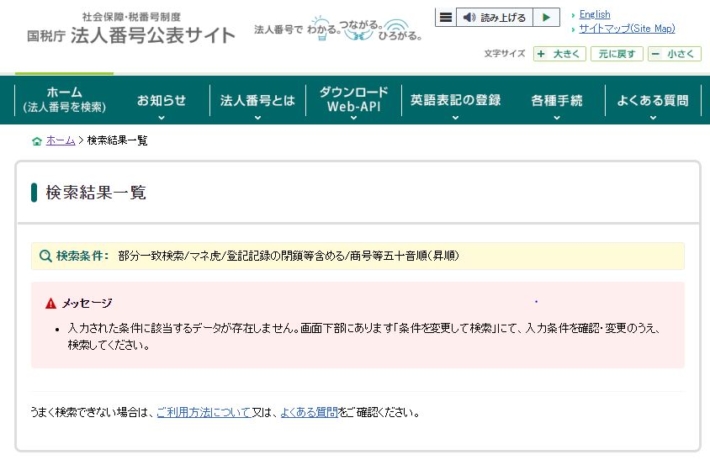Screen dimensions: 710x460
Task: Click the 文字サイズ label
Action: 504,54
